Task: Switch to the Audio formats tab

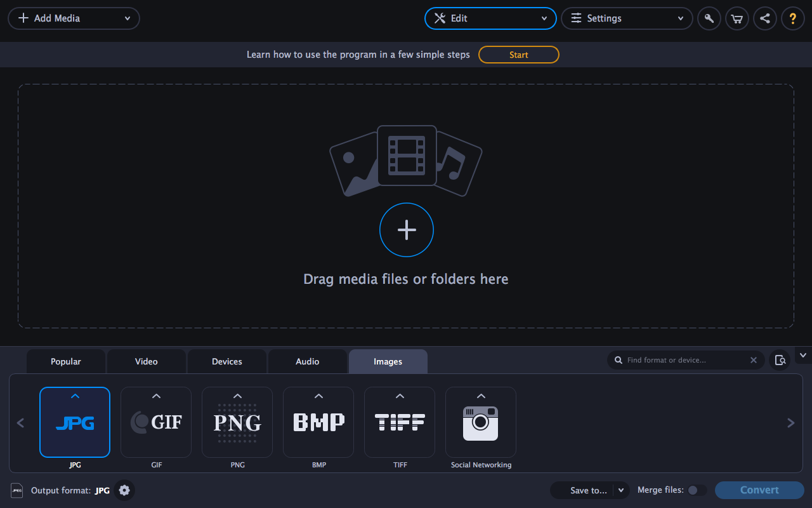Action: pos(307,361)
